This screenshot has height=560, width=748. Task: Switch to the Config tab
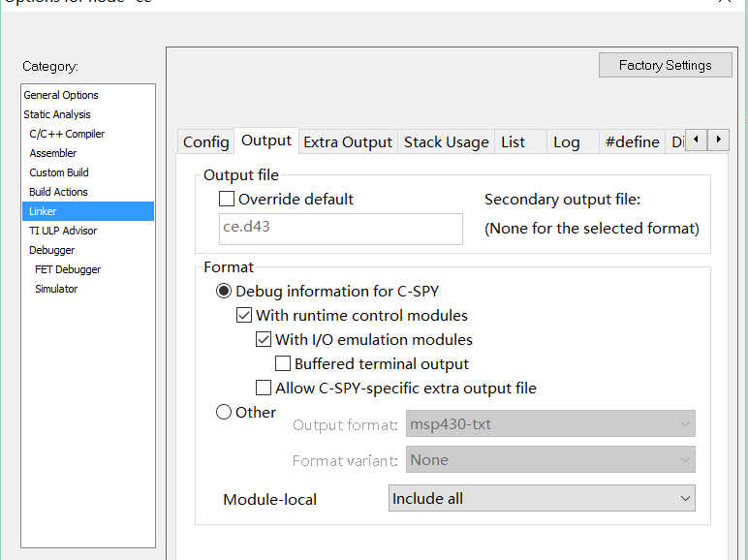(205, 142)
